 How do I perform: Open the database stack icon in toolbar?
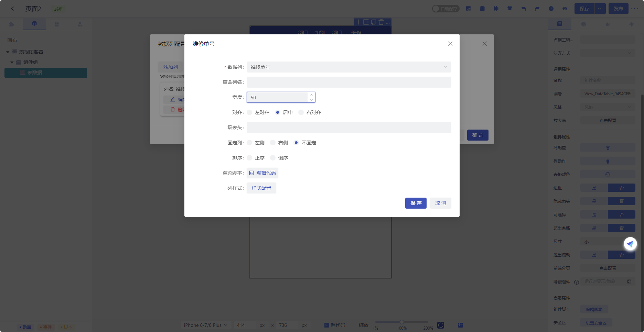click(482, 9)
